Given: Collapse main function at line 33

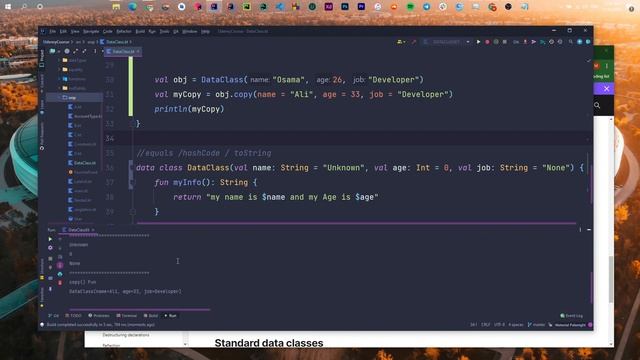Looking at the screenshot, I should (133, 124).
